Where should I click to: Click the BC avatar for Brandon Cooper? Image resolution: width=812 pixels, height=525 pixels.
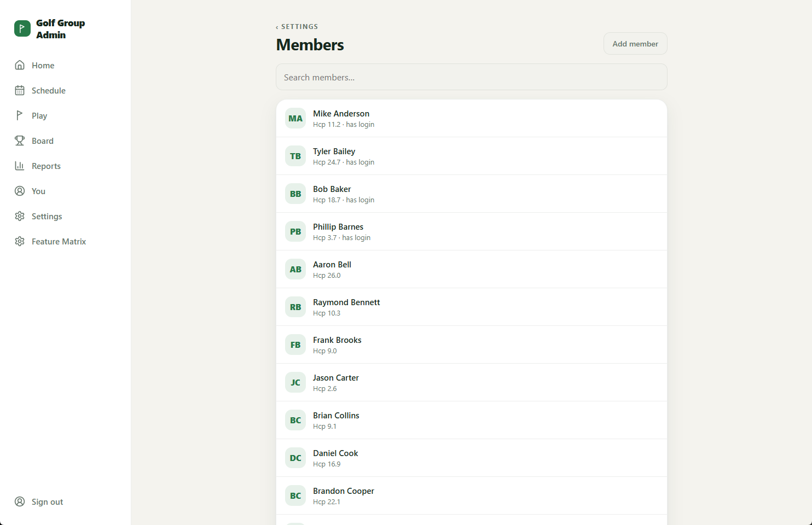(295, 495)
